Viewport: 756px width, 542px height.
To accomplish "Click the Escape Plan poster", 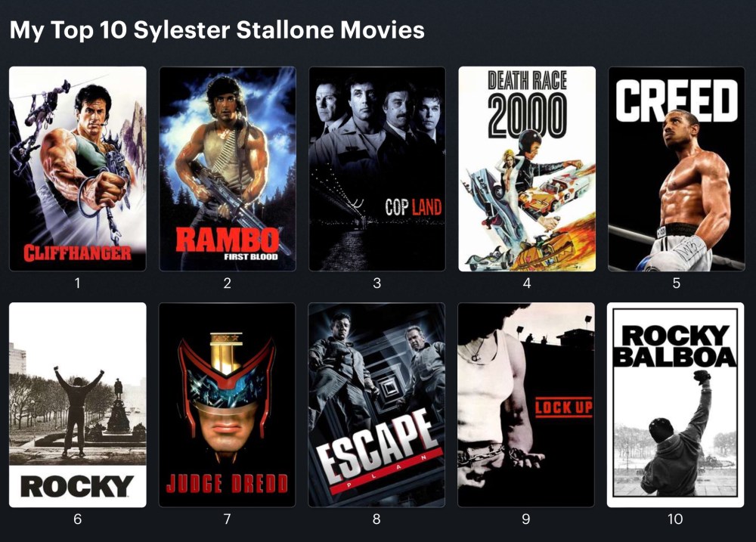I will pyautogui.click(x=376, y=405).
